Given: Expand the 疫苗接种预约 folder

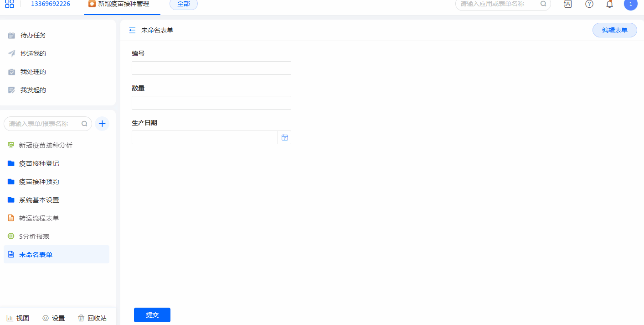Looking at the screenshot, I should point(39,182).
